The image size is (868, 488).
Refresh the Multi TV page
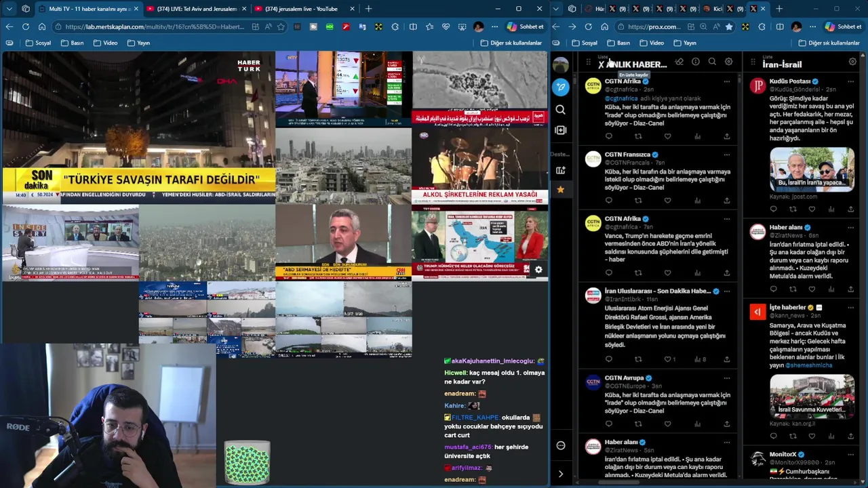(x=25, y=26)
